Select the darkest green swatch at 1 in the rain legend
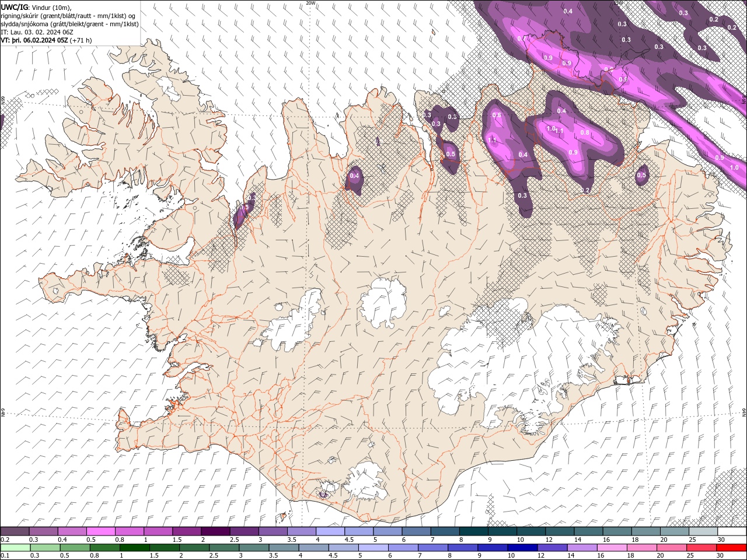This screenshot has height=560, width=747. [x=134, y=548]
